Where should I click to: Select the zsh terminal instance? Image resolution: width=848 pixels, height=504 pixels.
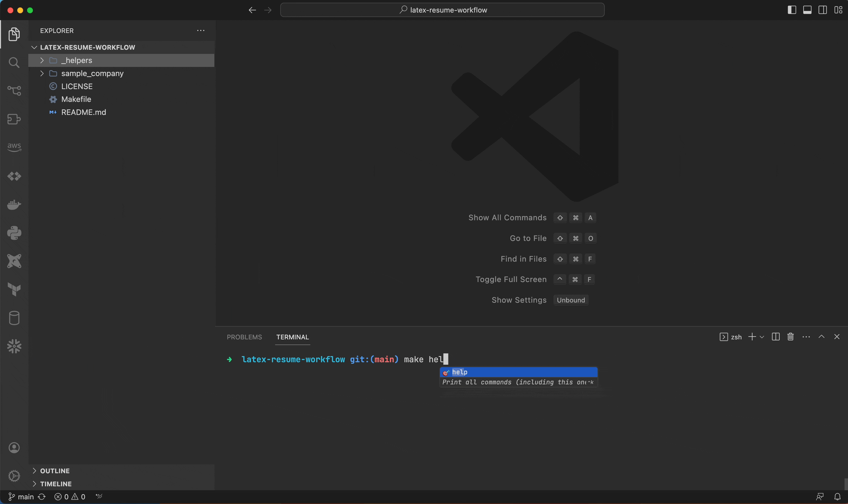click(731, 337)
